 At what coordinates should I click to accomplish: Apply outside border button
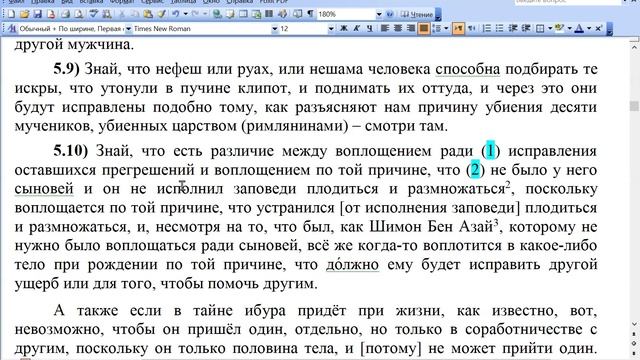[540, 28]
